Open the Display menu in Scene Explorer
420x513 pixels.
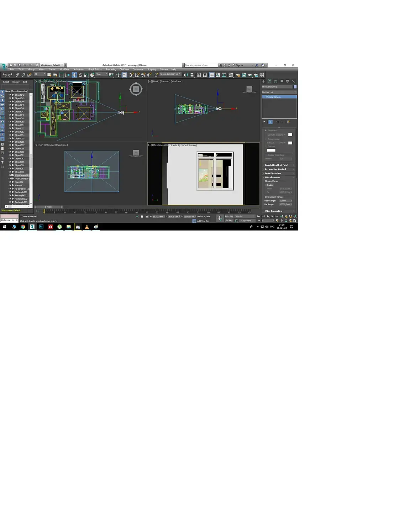click(16, 82)
